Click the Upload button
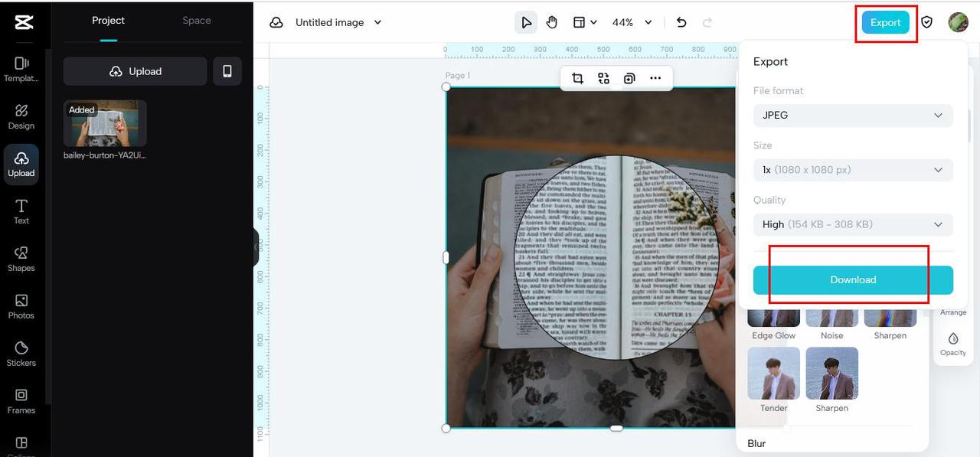Screen dimensions: 980x457 136,71
